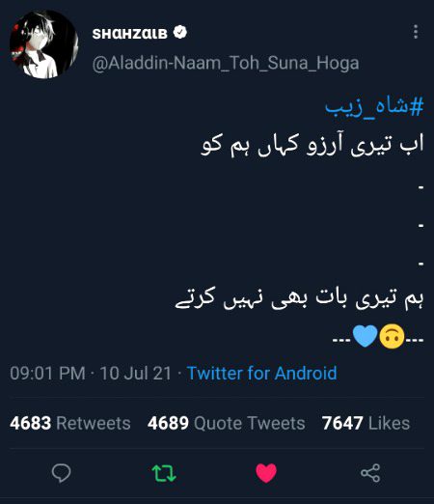Open the share icon options
The height and width of the screenshot is (504, 434).
tap(370, 473)
